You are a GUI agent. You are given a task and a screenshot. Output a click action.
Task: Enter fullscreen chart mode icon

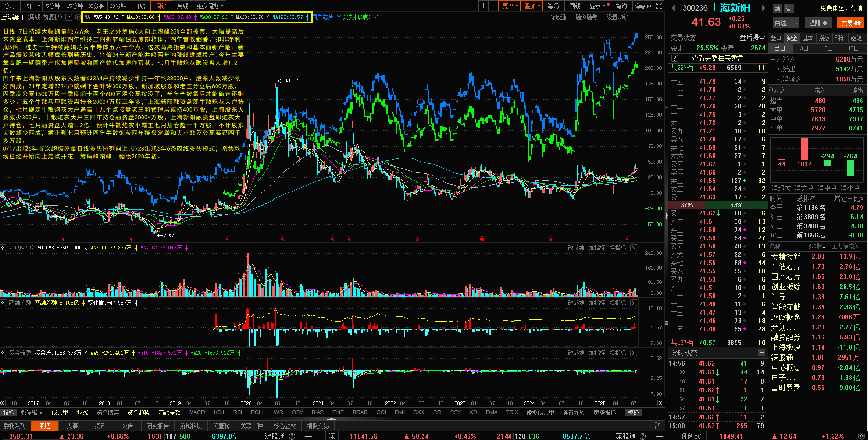(x=659, y=6)
